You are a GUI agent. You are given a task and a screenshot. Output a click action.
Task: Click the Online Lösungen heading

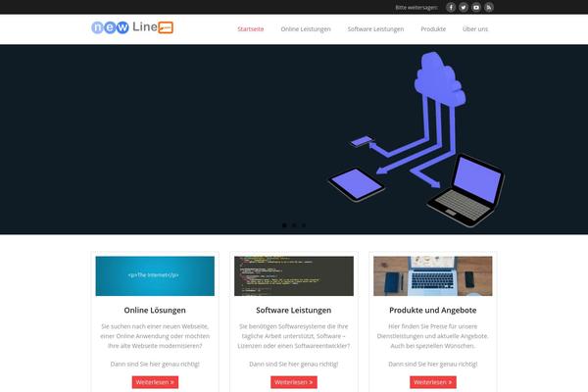click(155, 311)
